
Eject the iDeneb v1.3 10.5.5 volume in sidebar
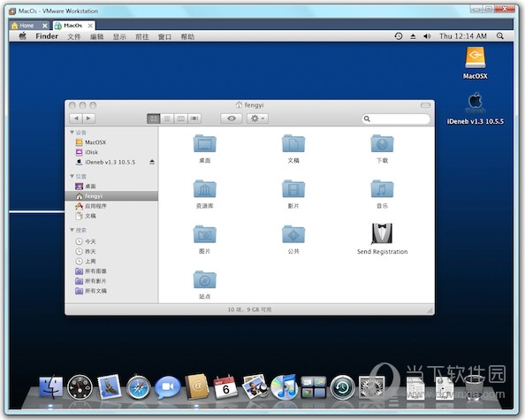[x=152, y=162]
